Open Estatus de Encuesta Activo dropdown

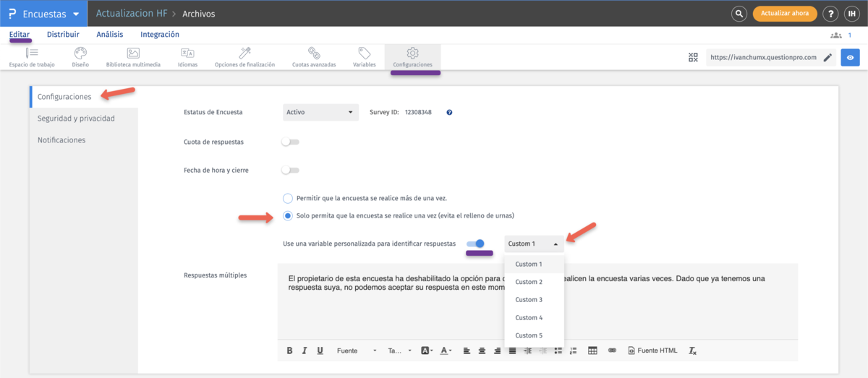pyautogui.click(x=320, y=112)
